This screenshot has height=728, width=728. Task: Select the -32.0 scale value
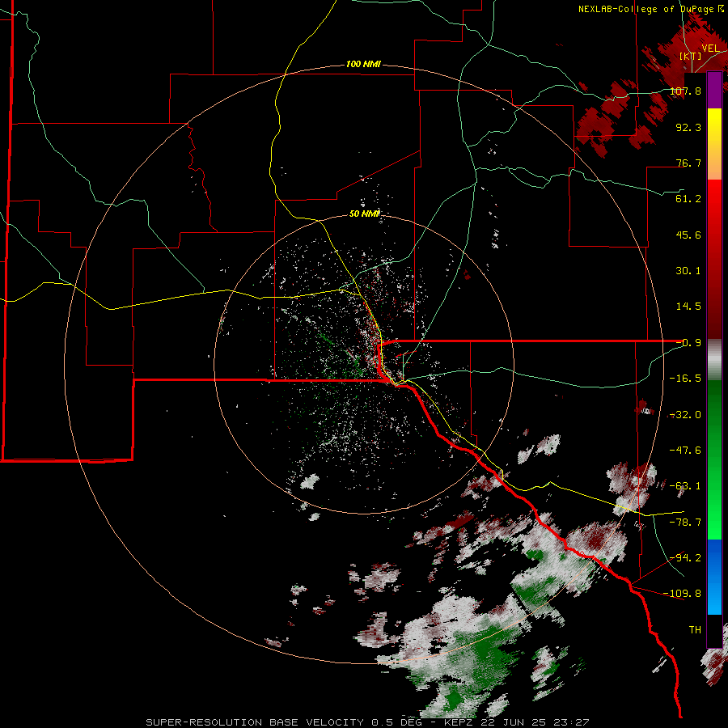point(685,415)
